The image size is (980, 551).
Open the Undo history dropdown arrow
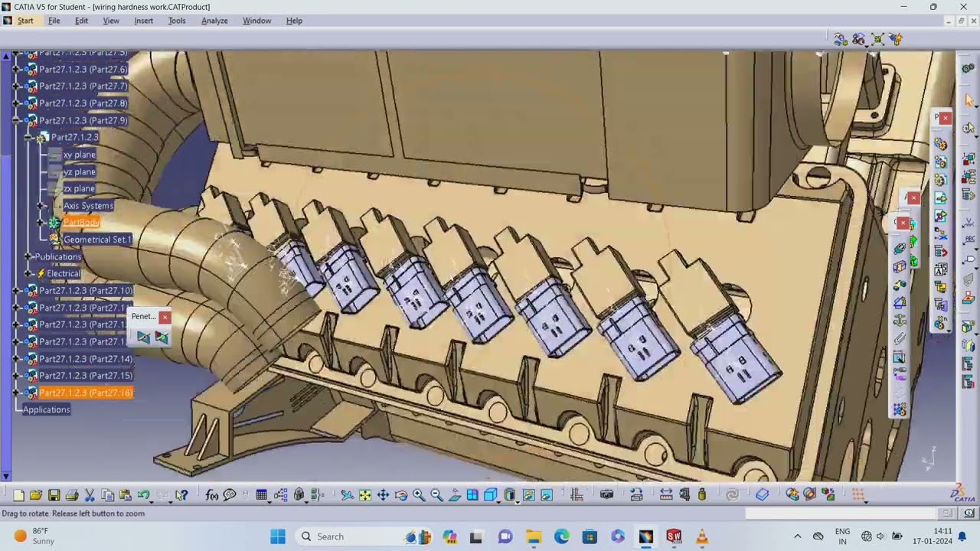[x=152, y=501]
